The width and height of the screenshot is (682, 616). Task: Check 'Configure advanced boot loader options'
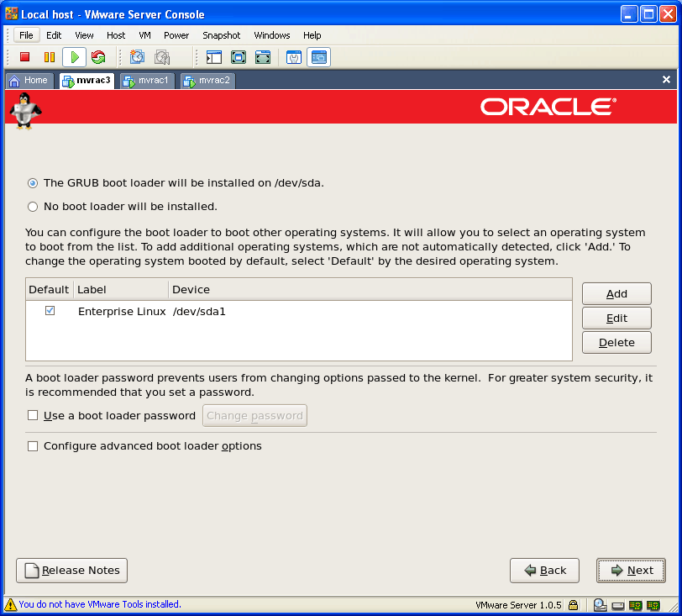(x=33, y=446)
